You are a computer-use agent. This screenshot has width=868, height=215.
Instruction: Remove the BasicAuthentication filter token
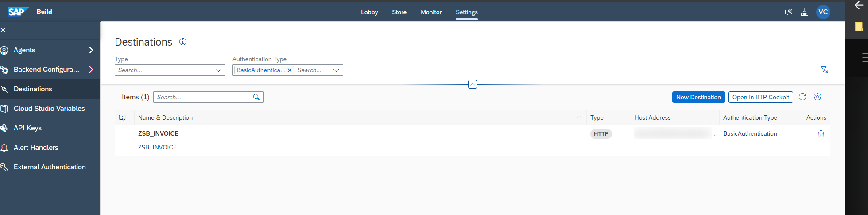pos(290,70)
